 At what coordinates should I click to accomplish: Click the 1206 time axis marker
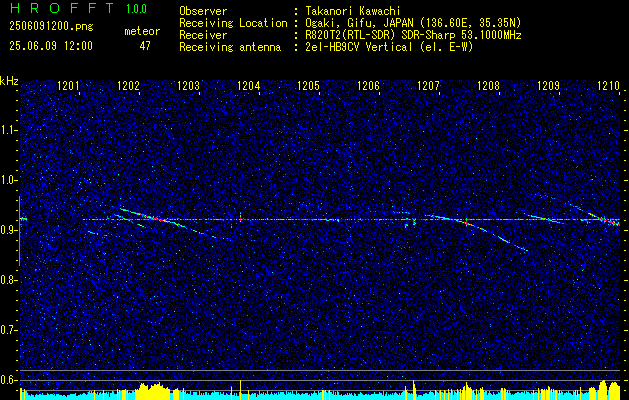click(369, 86)
